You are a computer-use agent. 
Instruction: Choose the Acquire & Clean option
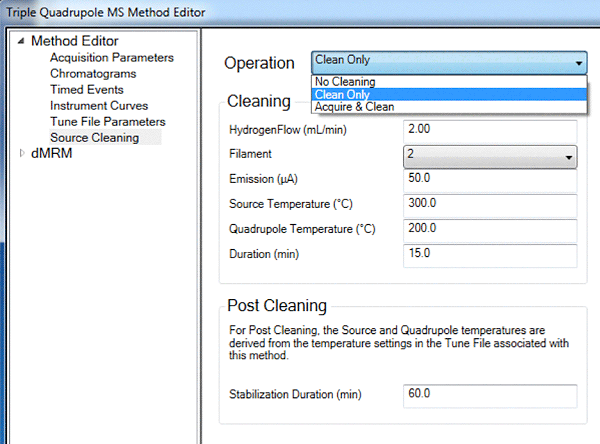[x=353, y=107]
